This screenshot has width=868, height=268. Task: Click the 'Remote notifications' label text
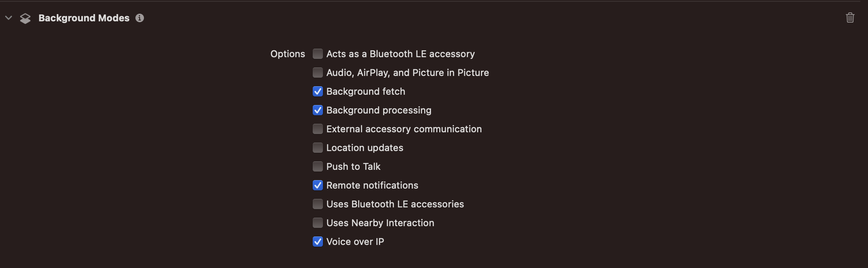[372, 185]
